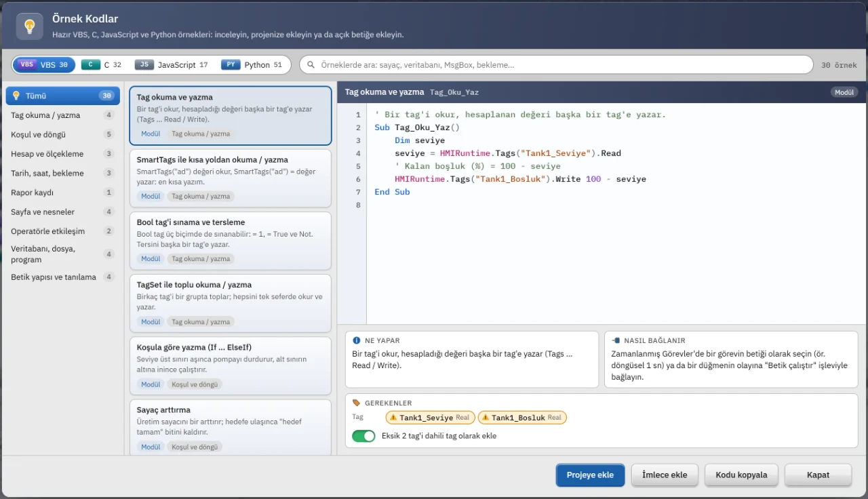The image size is (868, 499).
Task: Click the plug icon next to NASIL BAĞLANIR
Action: 616,340
